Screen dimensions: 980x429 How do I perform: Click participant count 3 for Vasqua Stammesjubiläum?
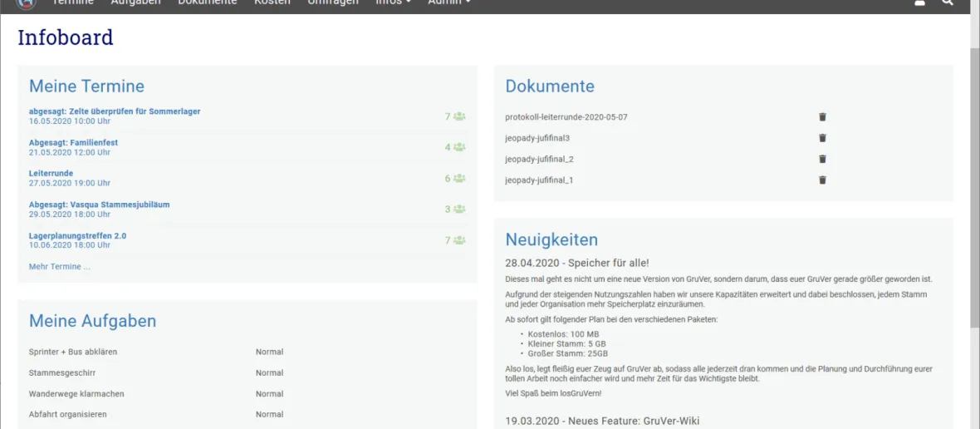pyautogui.click(x=448, y=209)
